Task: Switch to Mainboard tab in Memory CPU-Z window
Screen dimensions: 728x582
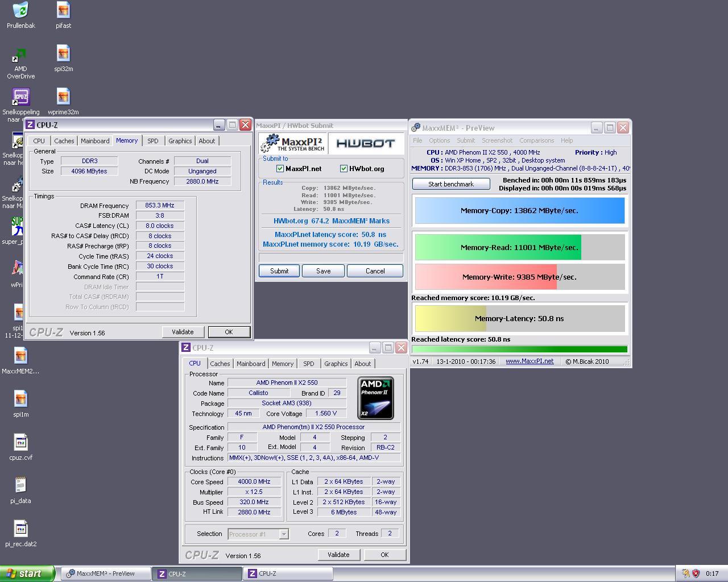Action: (x=95, y=141)
